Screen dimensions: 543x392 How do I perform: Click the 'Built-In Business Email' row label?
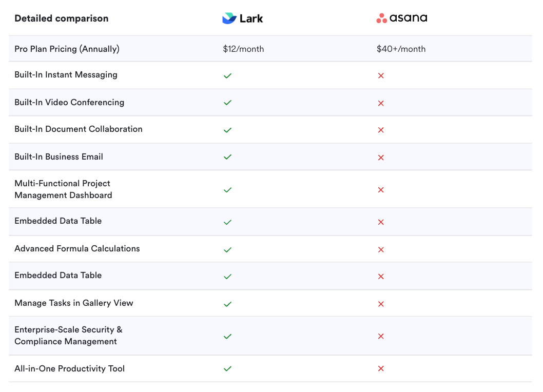tap(59, 156)
